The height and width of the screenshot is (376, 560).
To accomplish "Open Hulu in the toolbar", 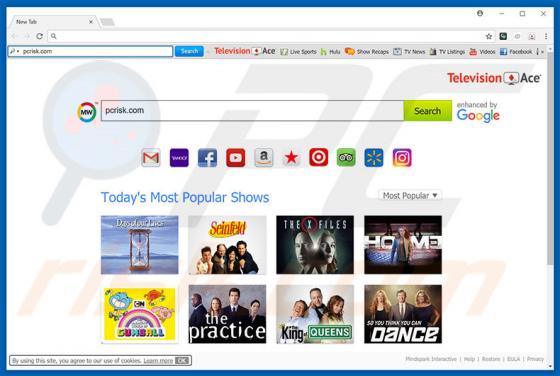I will (330, 52).
